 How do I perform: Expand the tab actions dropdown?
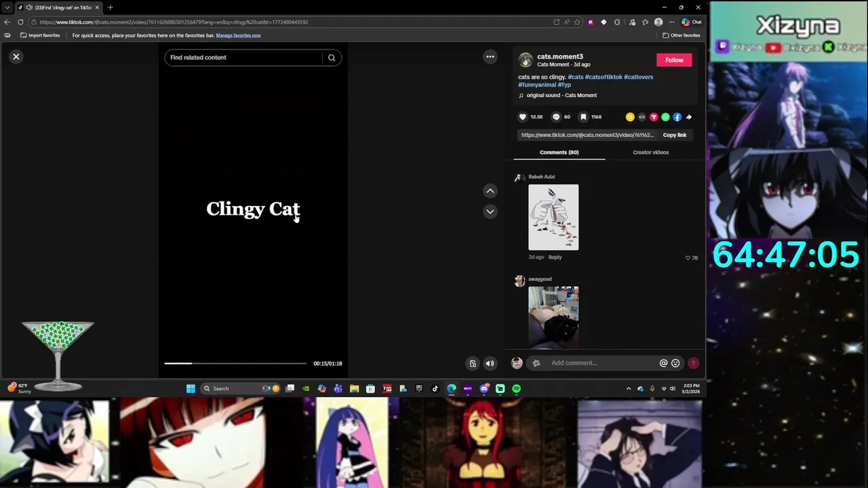coord(7,7)
